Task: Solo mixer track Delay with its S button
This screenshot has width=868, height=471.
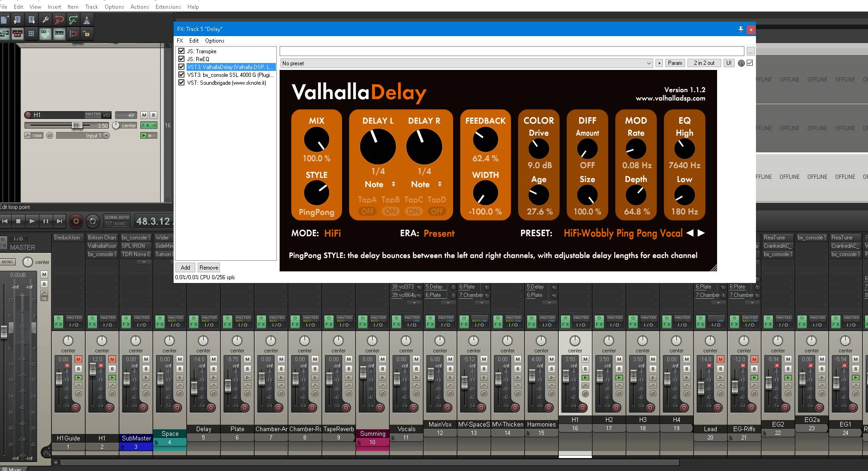Action: tap(213, 369)
